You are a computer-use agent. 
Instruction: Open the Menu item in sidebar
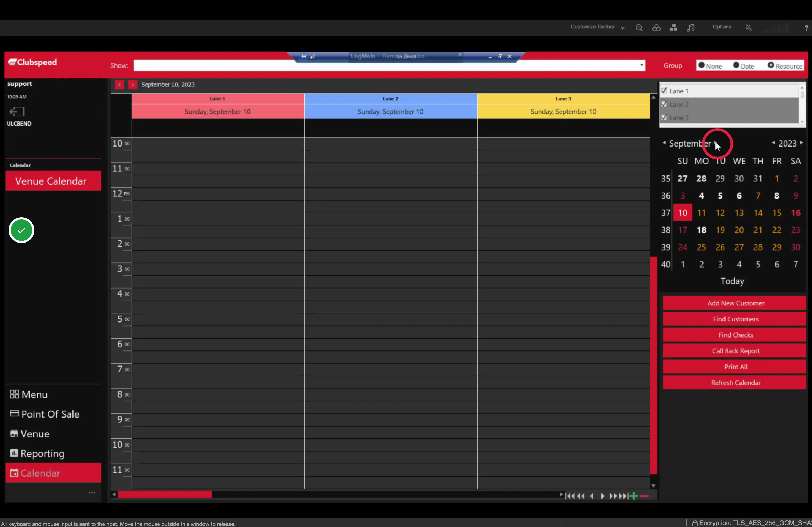(29, 394)
